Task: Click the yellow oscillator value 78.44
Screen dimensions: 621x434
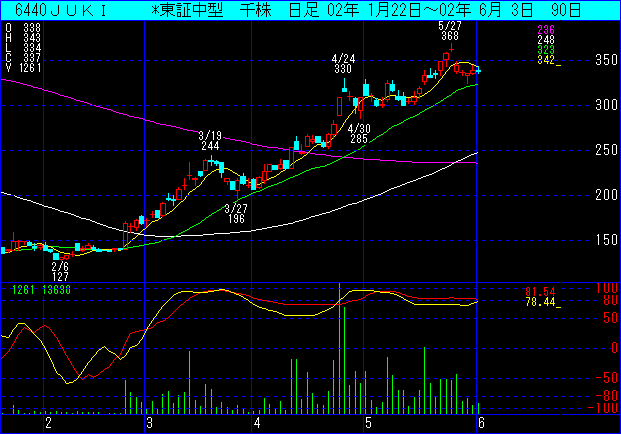Action: (x=540, y=302)
